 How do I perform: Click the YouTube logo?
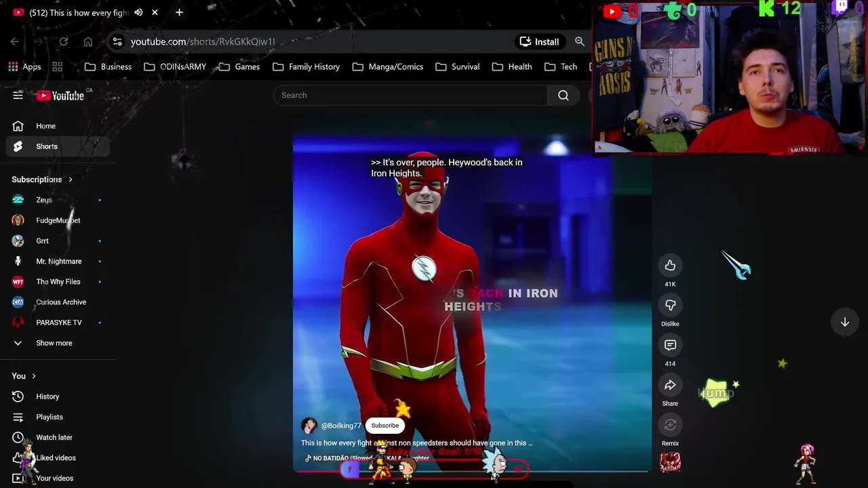[x=60, y=96]
